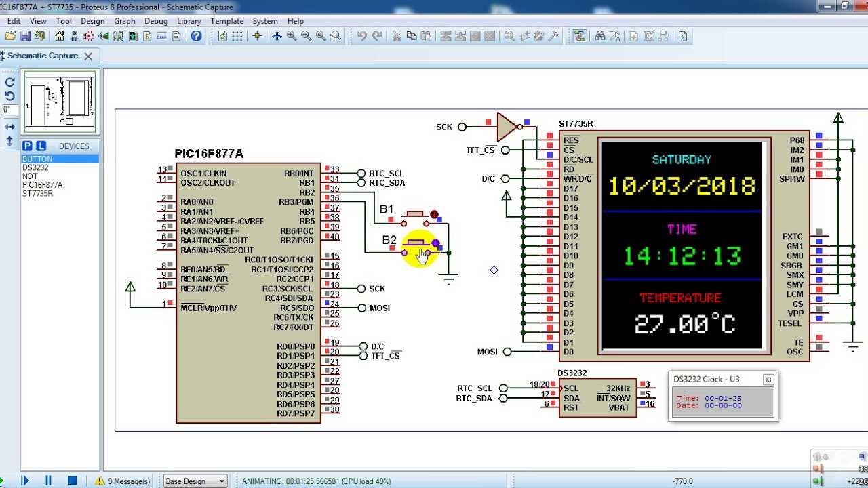Select NOT in the devices list
Image resolution: width=868 pixels, height=488 pixels.
[x=60, y=176]
